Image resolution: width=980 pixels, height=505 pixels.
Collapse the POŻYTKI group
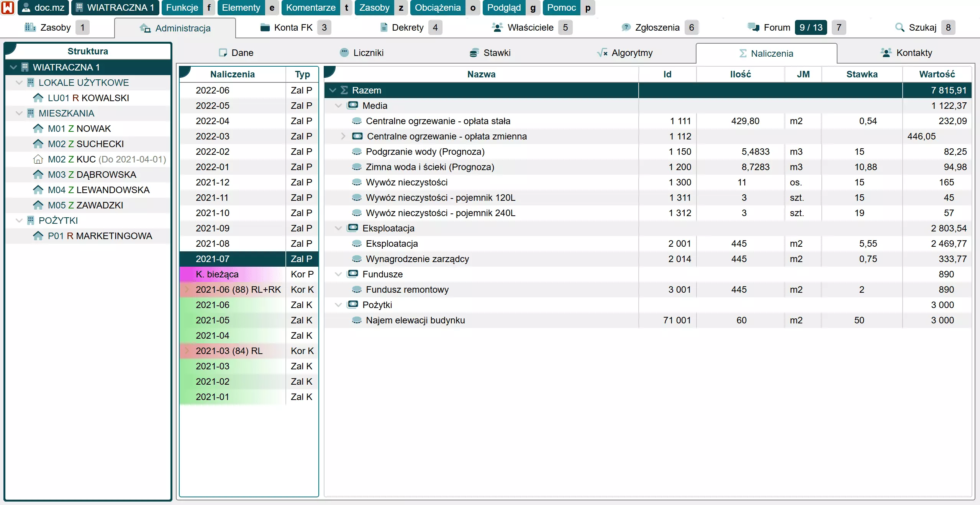click(19, 221)
